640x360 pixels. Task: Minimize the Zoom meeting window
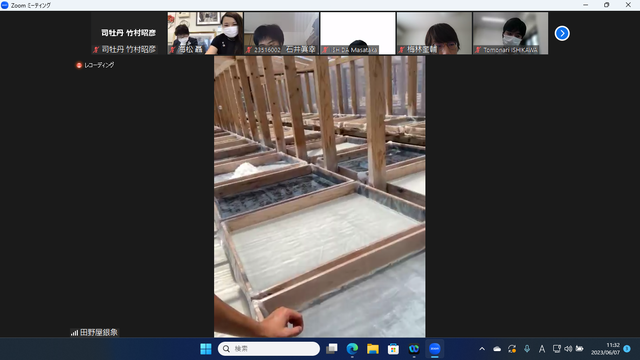[586, 5]
